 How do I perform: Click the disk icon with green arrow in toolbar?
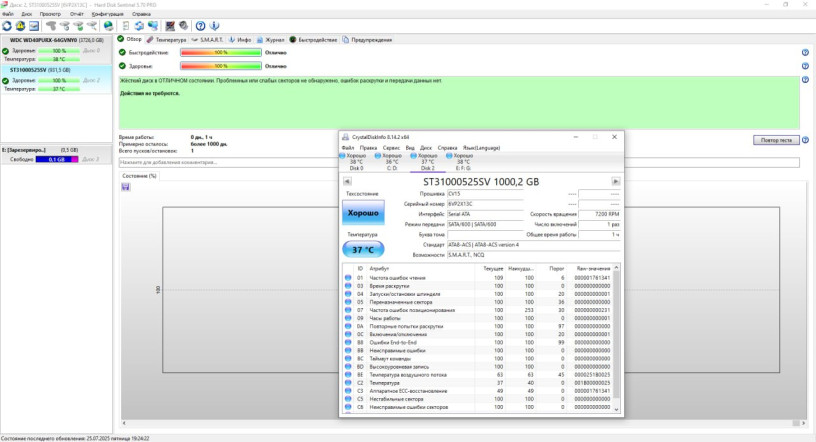[x=78, y=26]
